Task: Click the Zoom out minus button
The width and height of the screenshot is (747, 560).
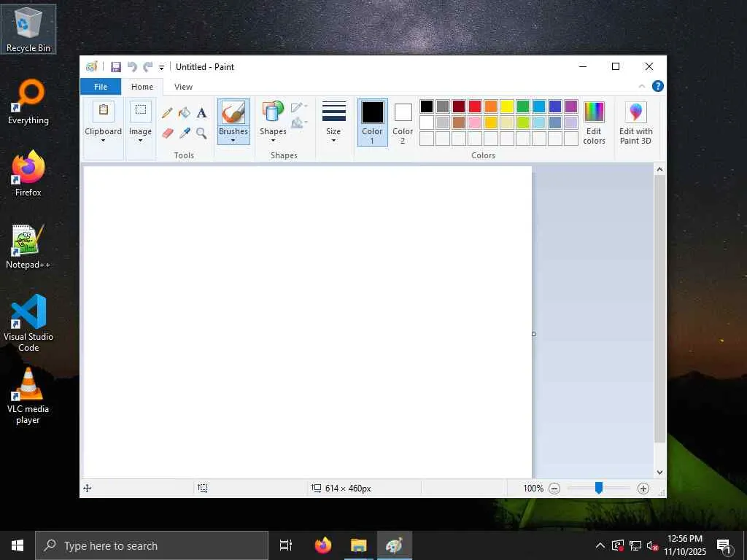Action: point(554,488)
